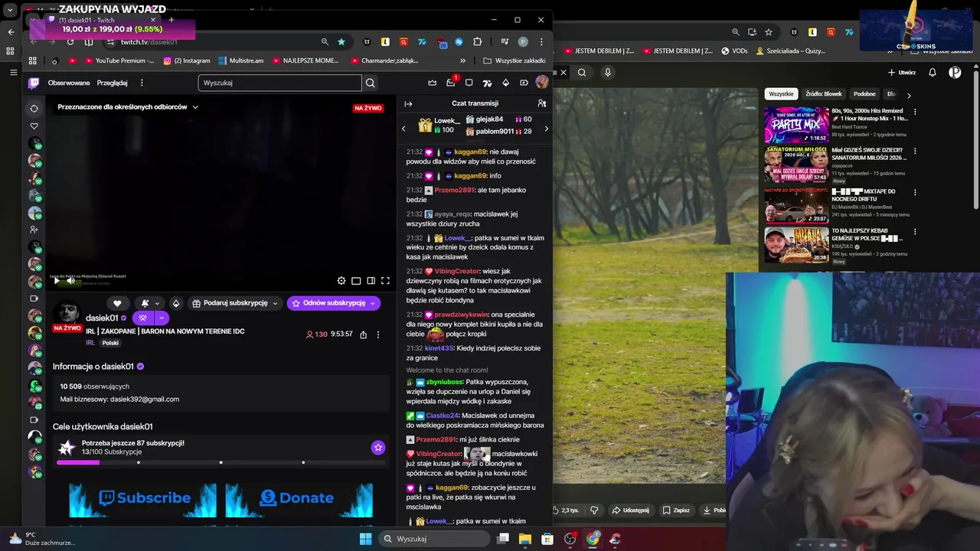Open YouTube Premium bookmark
This screenshot has width=980, height=551.
[118, 60]
